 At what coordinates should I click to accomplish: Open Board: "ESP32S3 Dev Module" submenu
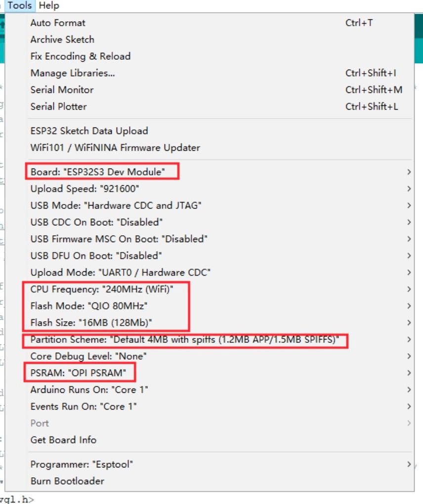(x=210, y=172)
